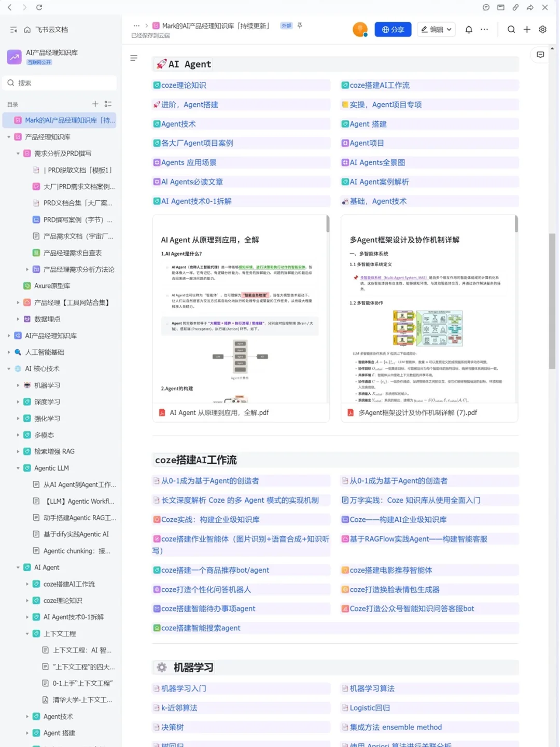Click the search magnifier icon in top toolbar
This screenshot has height=747, width=560.
point(511,30)
